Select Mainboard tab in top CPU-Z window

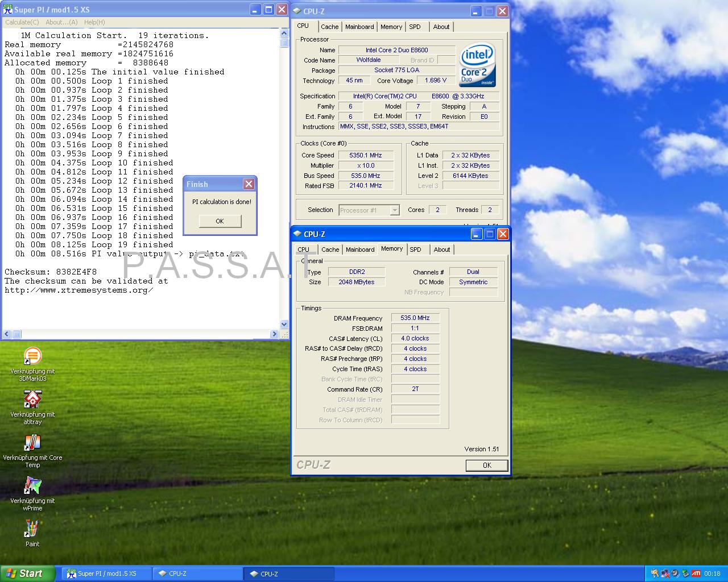[x=359, y=27]
